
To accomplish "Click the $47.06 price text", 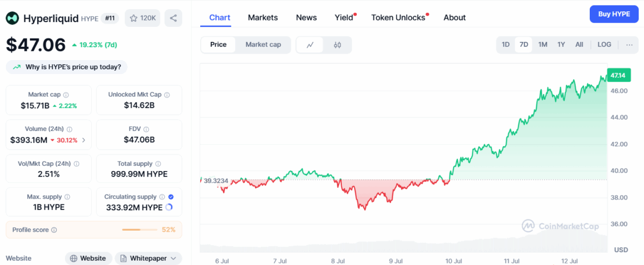I will [x=36, y=45].
